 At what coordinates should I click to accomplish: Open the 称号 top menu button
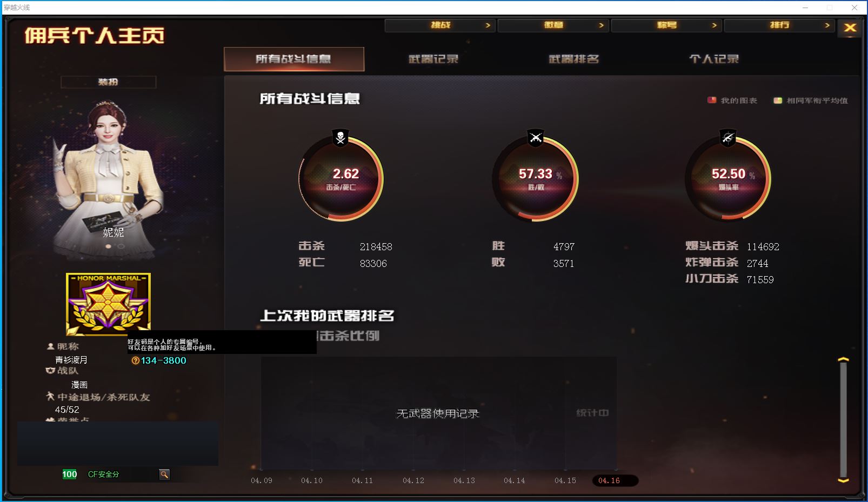pyautogui.click(x=666, y=25)
